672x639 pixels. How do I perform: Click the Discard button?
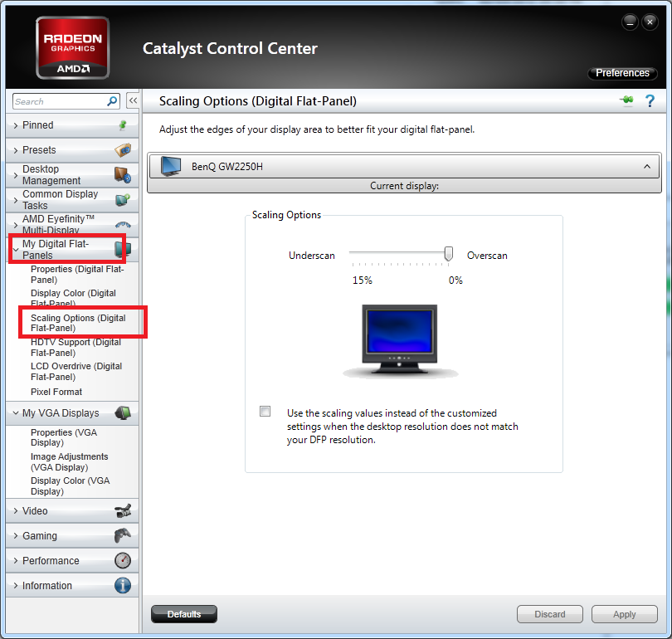tap(550, 614)
